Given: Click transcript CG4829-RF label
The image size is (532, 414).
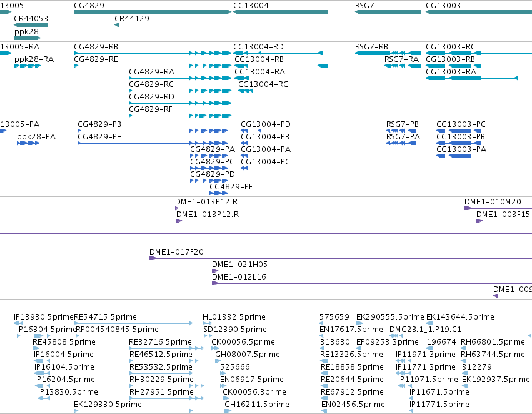Looking at the screenshot, I should click(151, 109).
